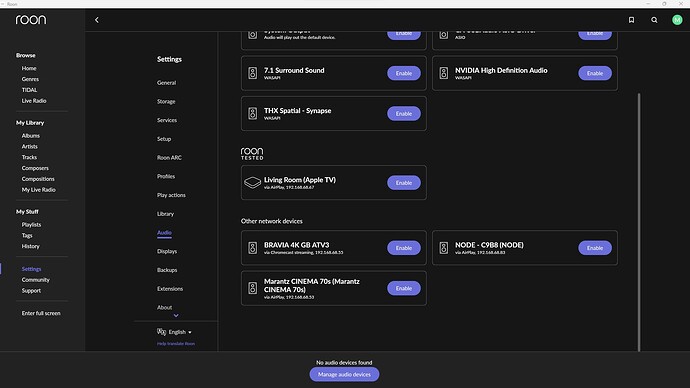Open Composers in My Library
This screenshot has height=388, width=690.
(35, 168)
